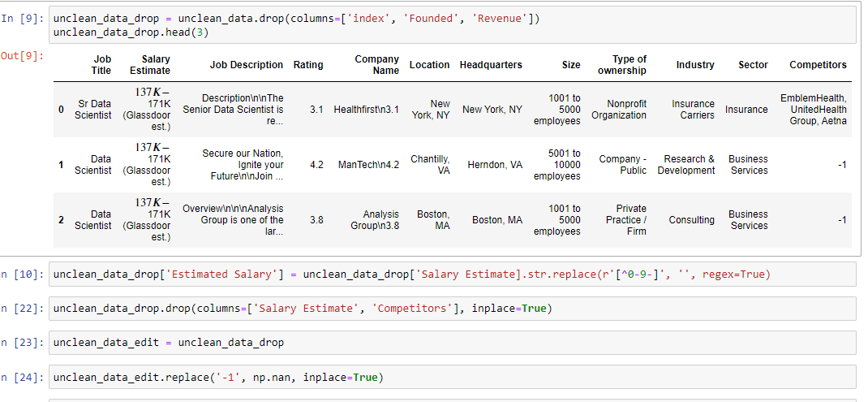Click row index 2 in the table

click(62, 220)
